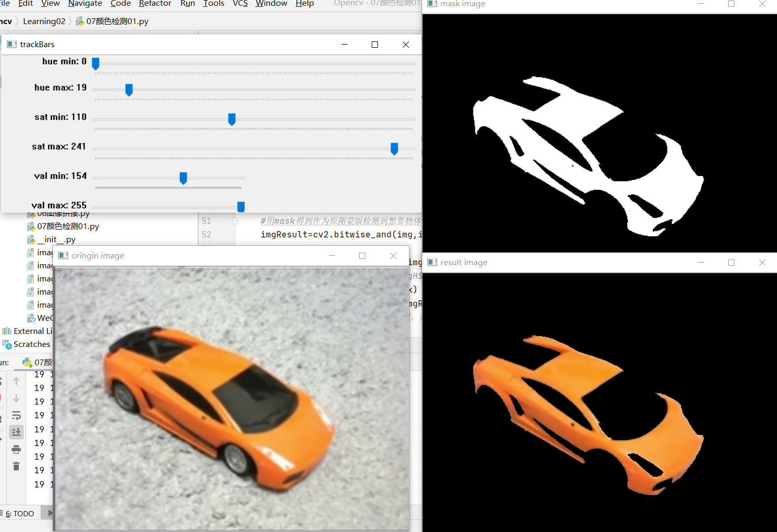The image size is (777, 532).
Task: Click the sat min slider handle
Action: point(232,120)
